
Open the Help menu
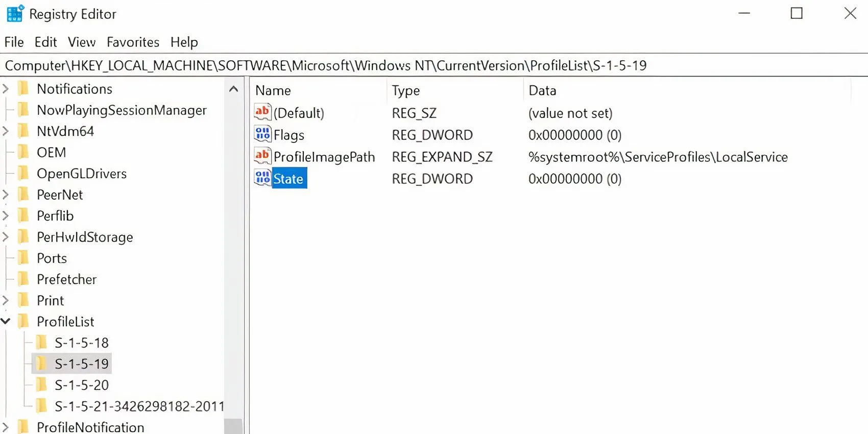tap(184, 42)
